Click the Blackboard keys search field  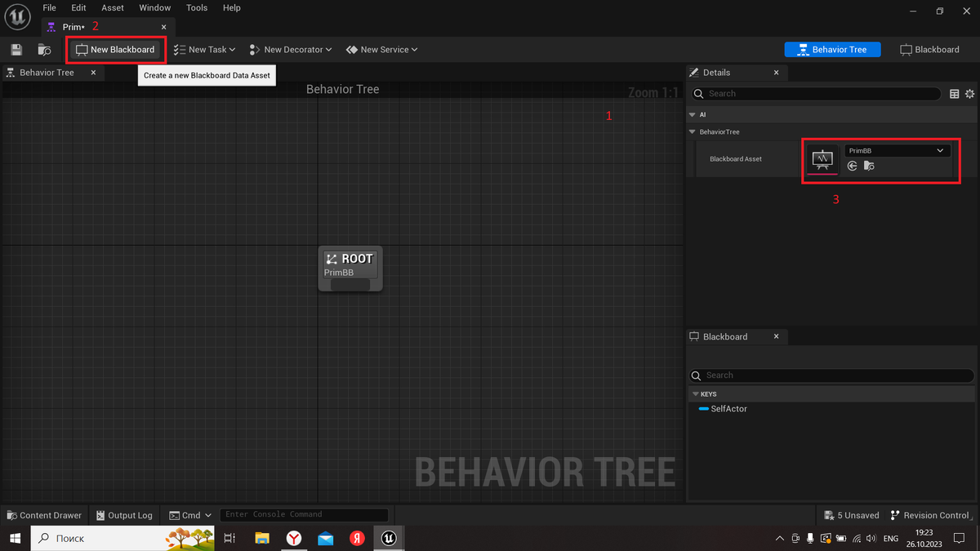point(831,375)
